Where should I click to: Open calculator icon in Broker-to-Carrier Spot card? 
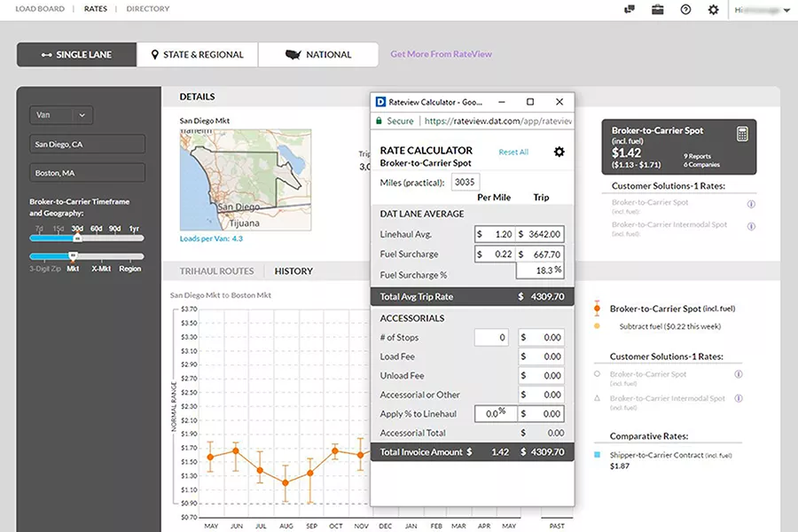tap(742, 134)
